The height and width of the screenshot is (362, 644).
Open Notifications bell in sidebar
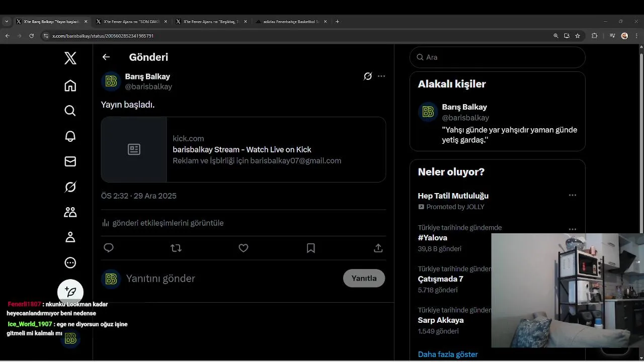pos(70,136)
